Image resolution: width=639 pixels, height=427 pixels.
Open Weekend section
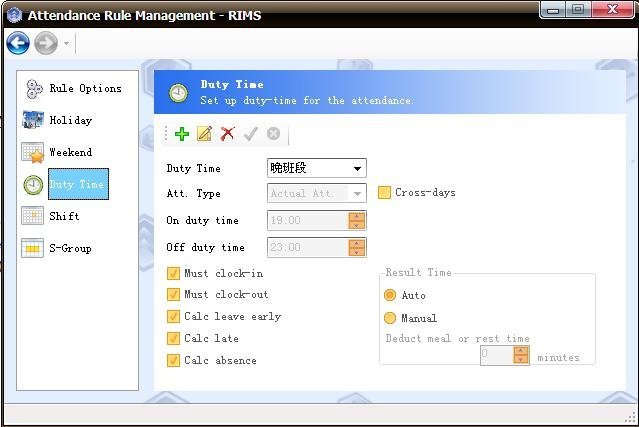click(x=71, y=152)
